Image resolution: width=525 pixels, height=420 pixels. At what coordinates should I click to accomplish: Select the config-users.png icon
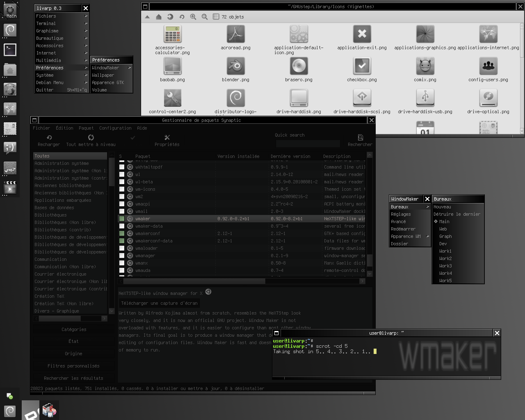pos(488,66)
